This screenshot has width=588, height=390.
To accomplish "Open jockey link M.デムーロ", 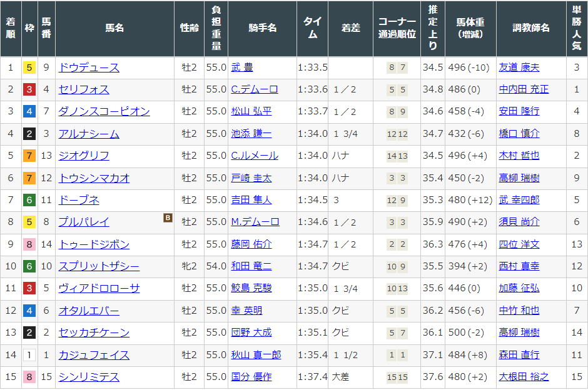I will point(255,222).
